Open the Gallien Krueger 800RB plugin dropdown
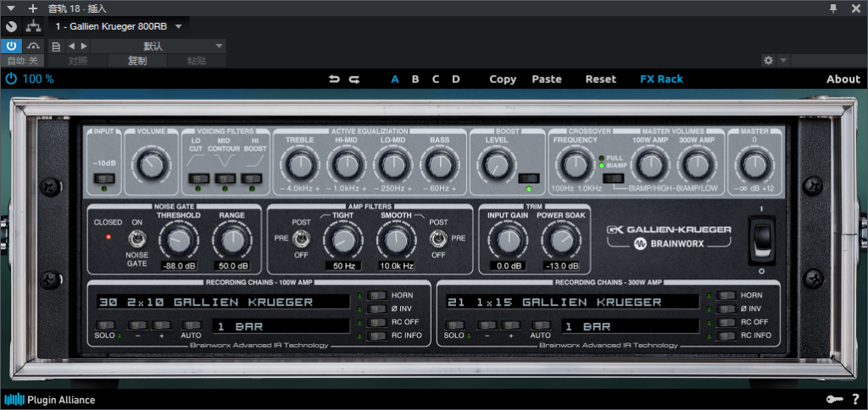This screenshot has height=410, width=868. (119, 26)
